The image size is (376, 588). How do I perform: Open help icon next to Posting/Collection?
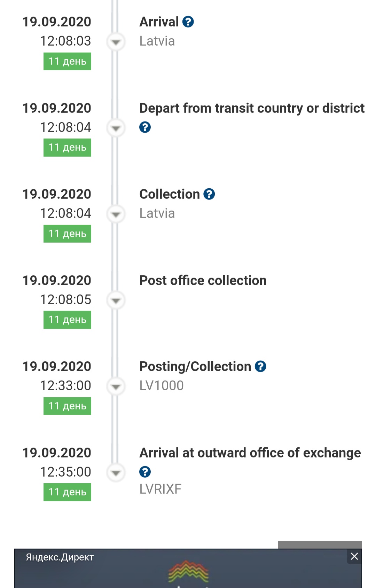coord(260,367)
